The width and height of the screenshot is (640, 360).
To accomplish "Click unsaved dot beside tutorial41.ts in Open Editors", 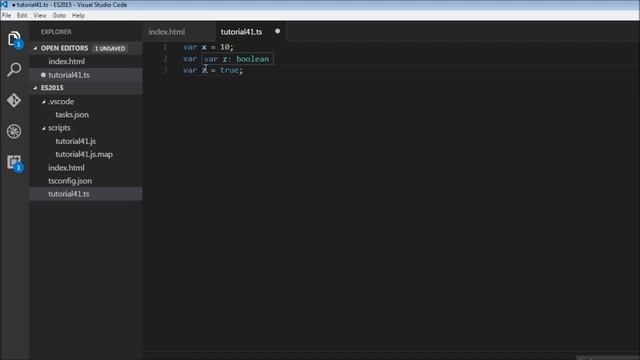I will pos(43,75).
